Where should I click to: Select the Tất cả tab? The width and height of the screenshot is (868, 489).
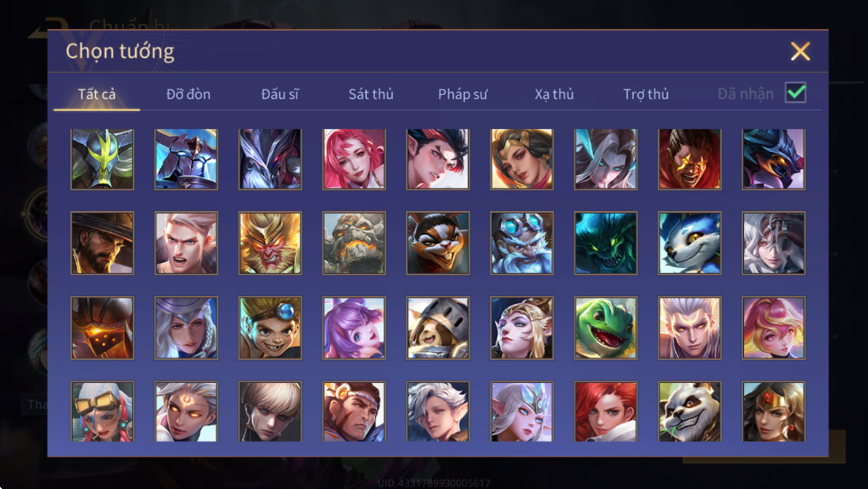pyautogui.click(x=97, y=94)
